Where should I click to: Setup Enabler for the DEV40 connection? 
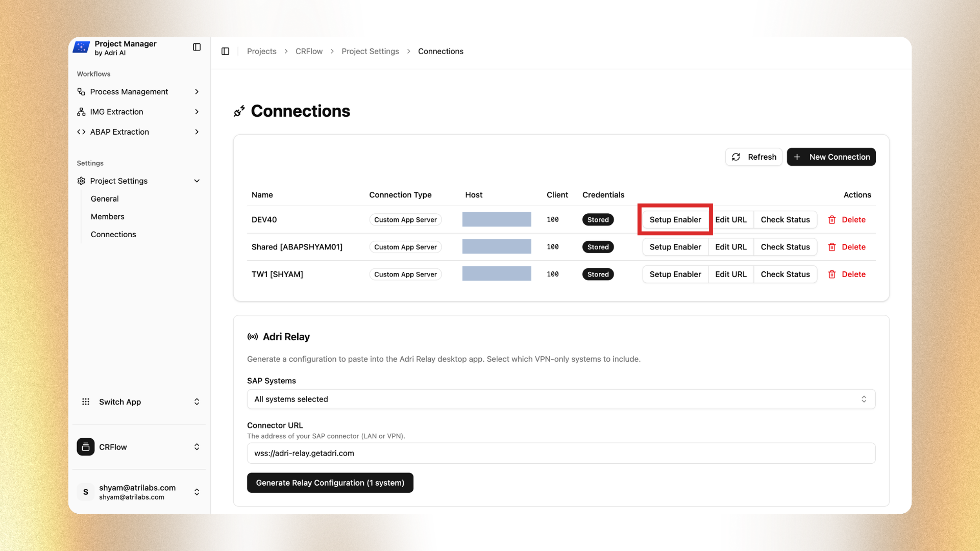tap(675, 219)
